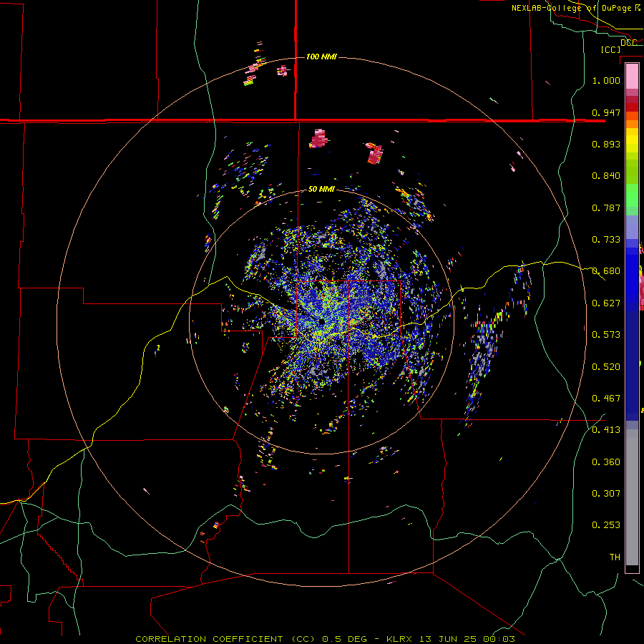Select the 0.573 scale value
This screenshot has width=644, height=644.
tap(606, 335)
